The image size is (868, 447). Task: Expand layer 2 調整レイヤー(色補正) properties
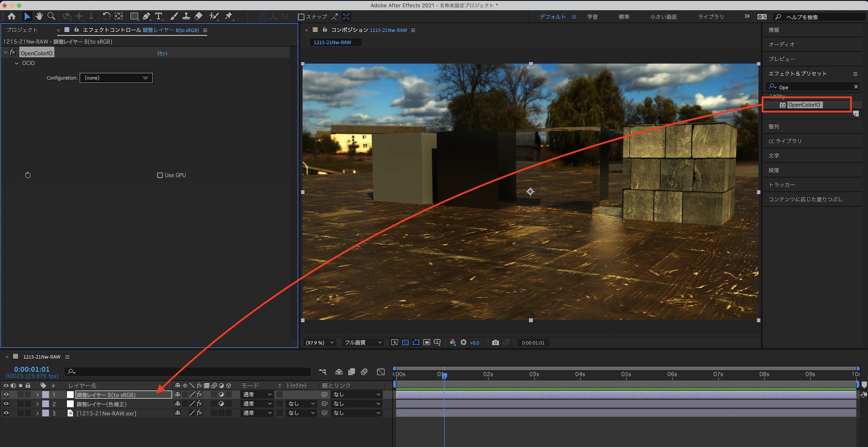click(x=38, y=404)
